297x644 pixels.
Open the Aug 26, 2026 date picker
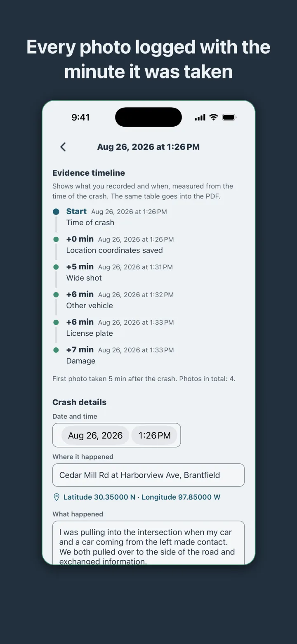(x=95, y=435)
